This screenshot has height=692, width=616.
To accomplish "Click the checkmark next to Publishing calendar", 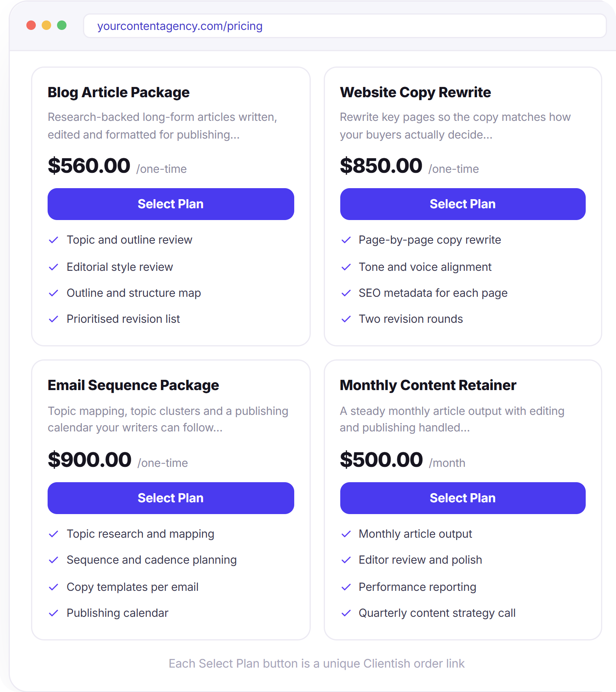I will [x=53, y=613].
